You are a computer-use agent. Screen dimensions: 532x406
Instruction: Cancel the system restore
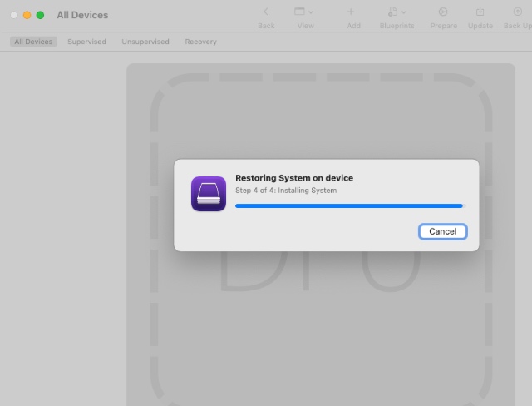pos(443,231)
